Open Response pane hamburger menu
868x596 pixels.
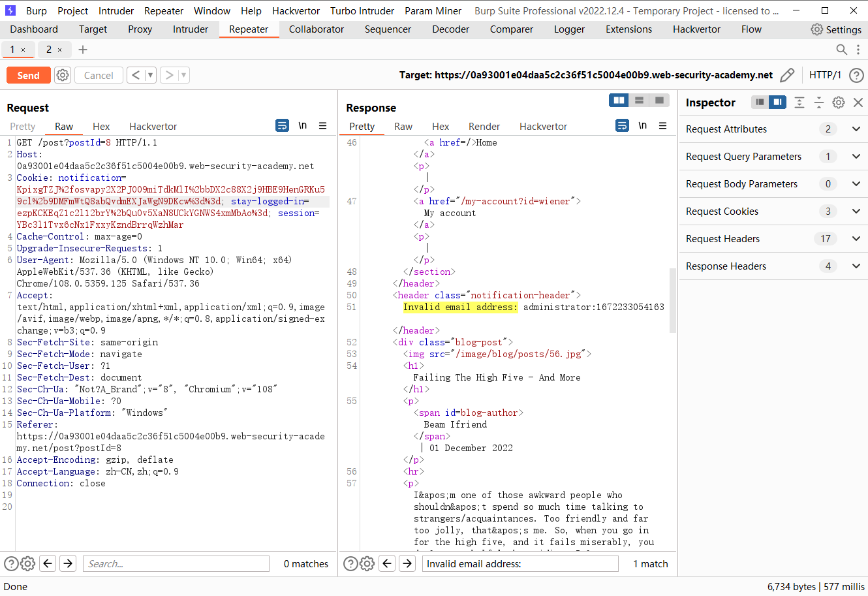point(662,125)
